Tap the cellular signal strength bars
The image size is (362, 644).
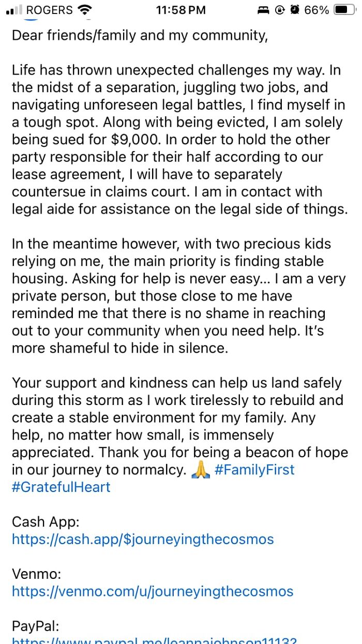tap(16, 9)
